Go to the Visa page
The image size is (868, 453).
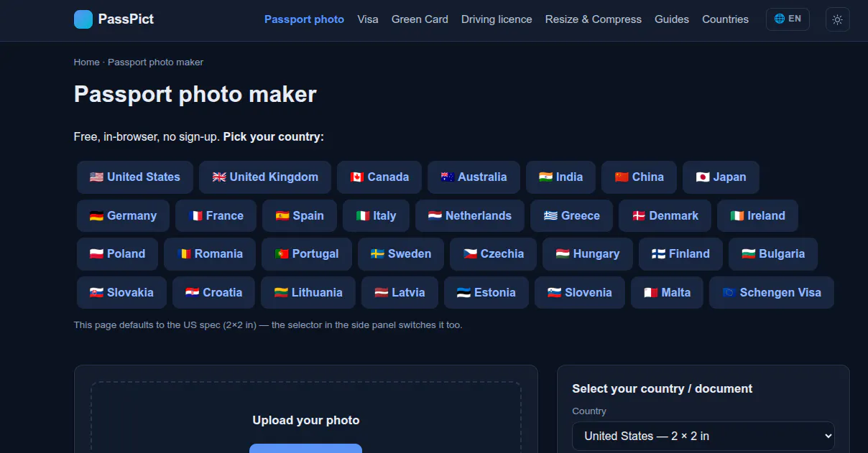368,19
